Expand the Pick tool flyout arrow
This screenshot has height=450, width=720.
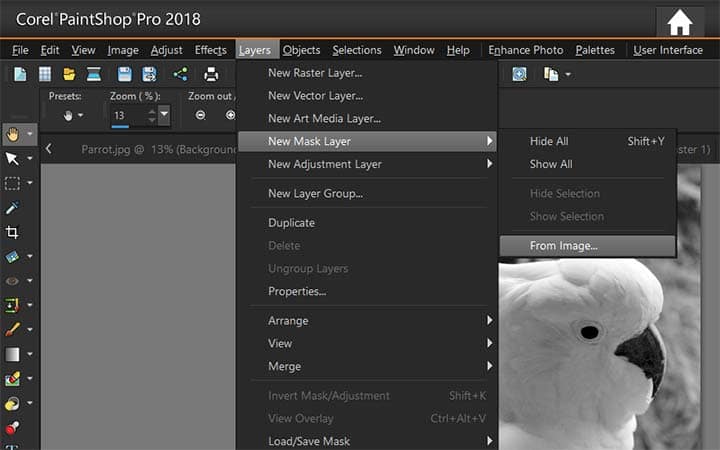tap(30, 158)
